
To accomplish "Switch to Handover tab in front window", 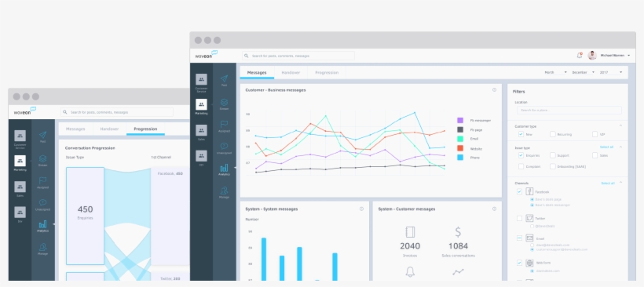I will click(x=291, y=73).
